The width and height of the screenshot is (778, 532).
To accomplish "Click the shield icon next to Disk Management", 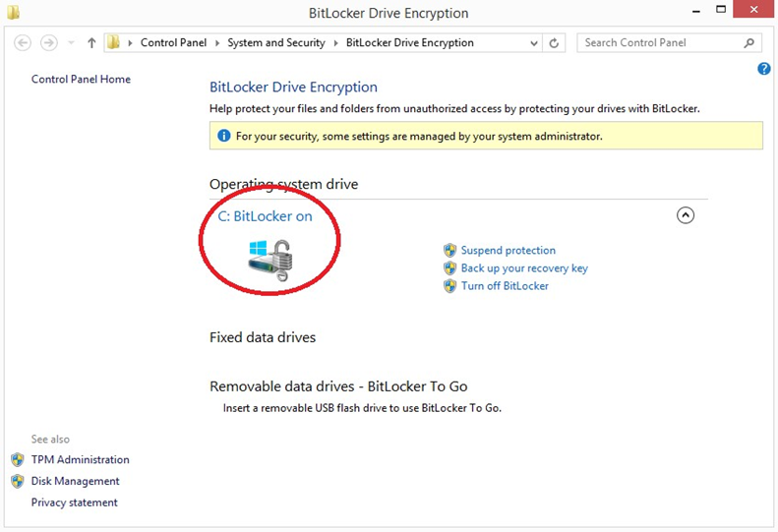I will click(18, 482).
